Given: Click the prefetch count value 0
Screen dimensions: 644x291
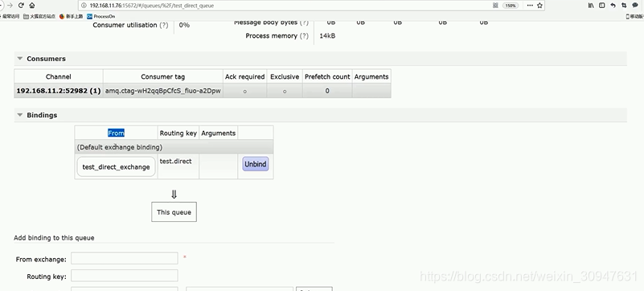Looking at the screenshot, I should 327,91.
